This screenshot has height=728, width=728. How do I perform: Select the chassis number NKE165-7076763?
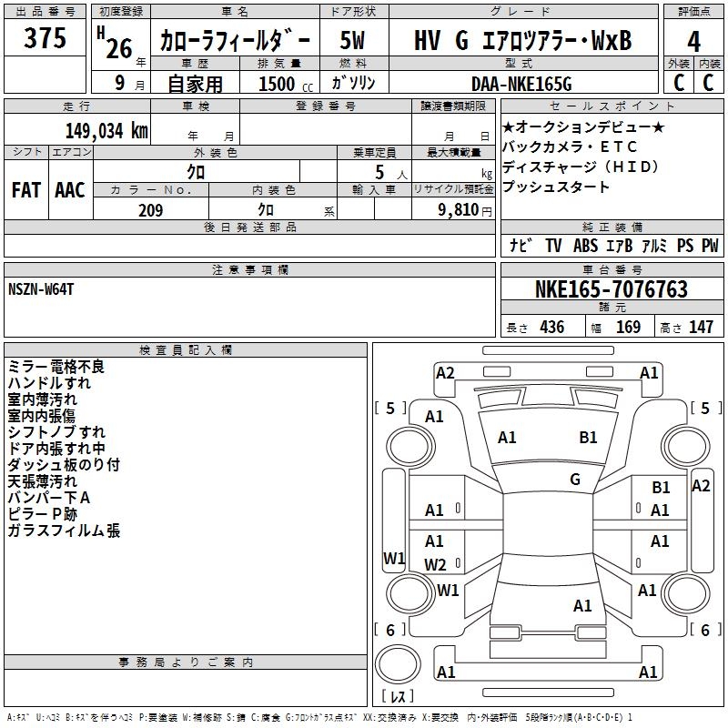pyautogui.click(x=612, y=289)
